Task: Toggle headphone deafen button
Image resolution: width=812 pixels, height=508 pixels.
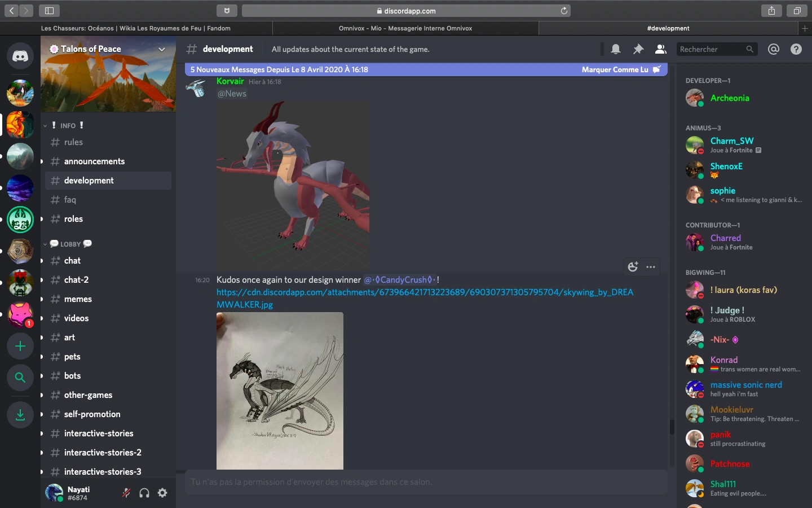Action: pos(144,493)
